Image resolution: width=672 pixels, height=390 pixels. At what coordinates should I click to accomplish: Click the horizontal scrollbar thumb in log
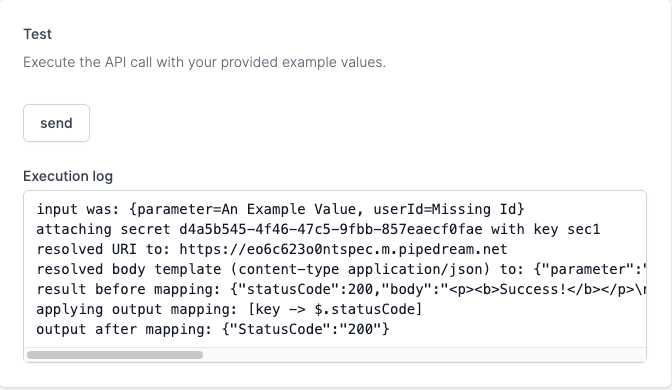pyautogui.click(x=115, y=355)
